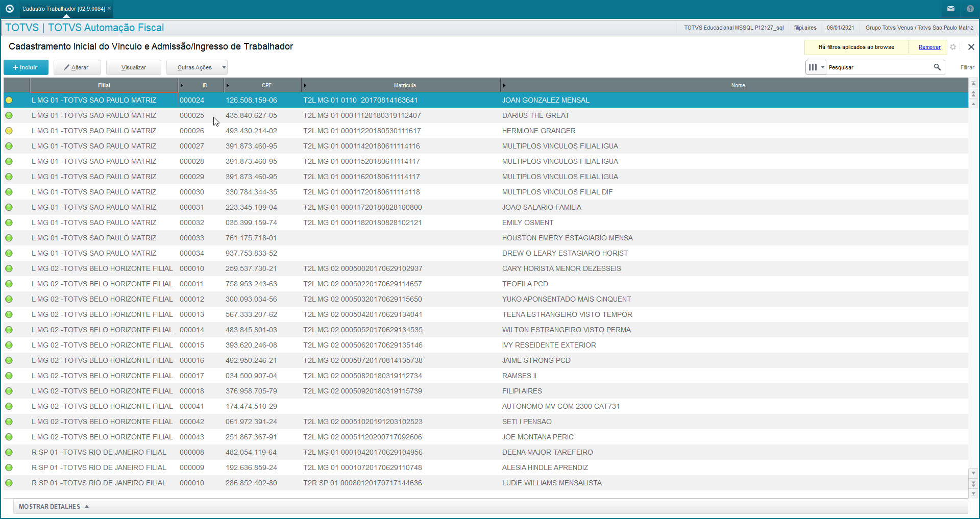980x519 pixels.
Task: Click green status icon for CARY HORISTA row
Action: coord(9,268)
